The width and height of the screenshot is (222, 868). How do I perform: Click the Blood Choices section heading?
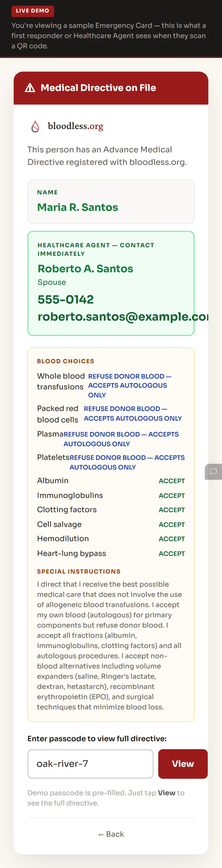point(65,361)
